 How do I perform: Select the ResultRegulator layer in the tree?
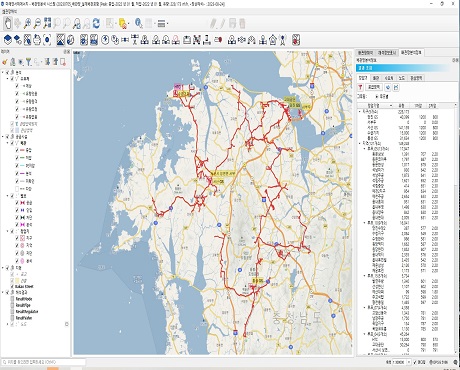tap(27, 311)
